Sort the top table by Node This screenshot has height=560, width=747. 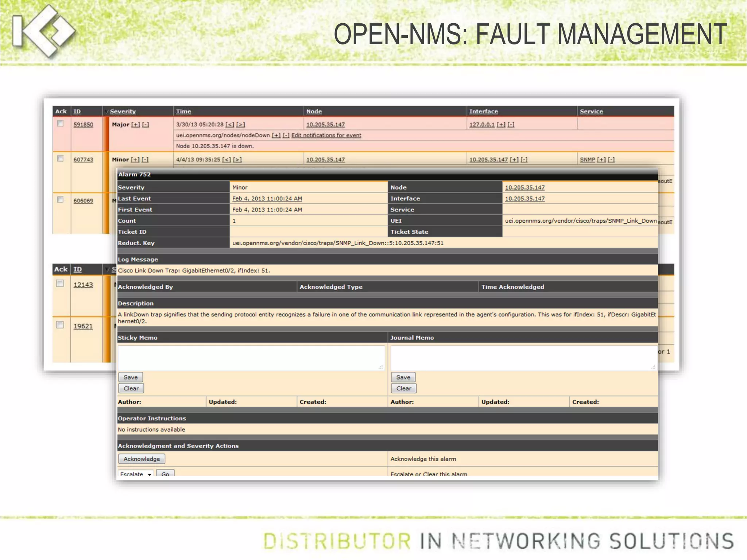[314, 112]
